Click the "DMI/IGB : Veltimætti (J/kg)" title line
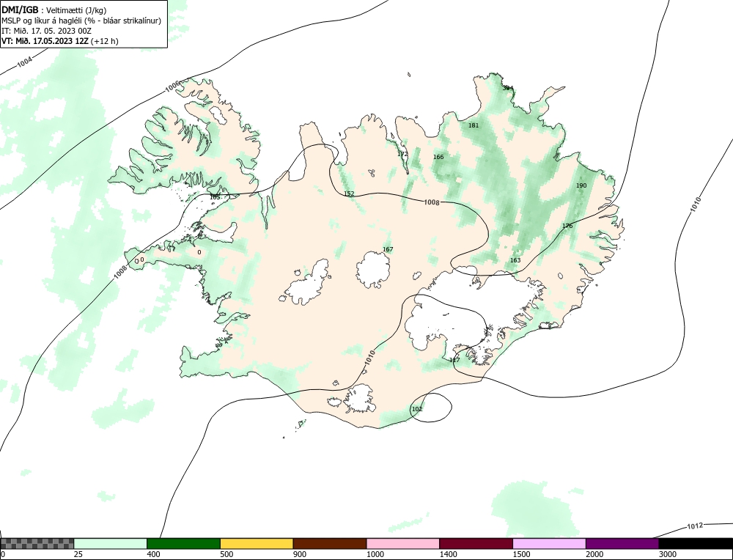The image size is (733, 560). tap(54, 10)
